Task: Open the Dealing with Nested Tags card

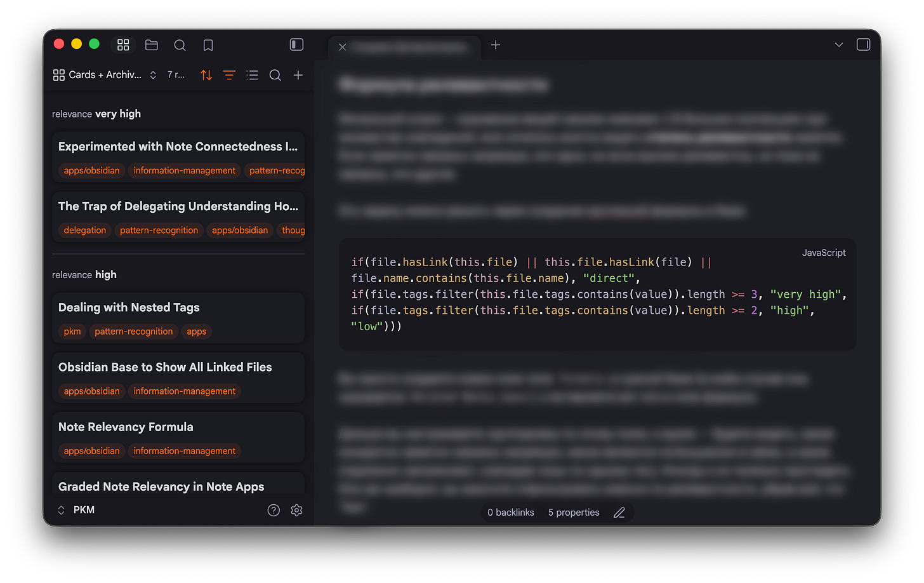Action: (x=178, y=318)
